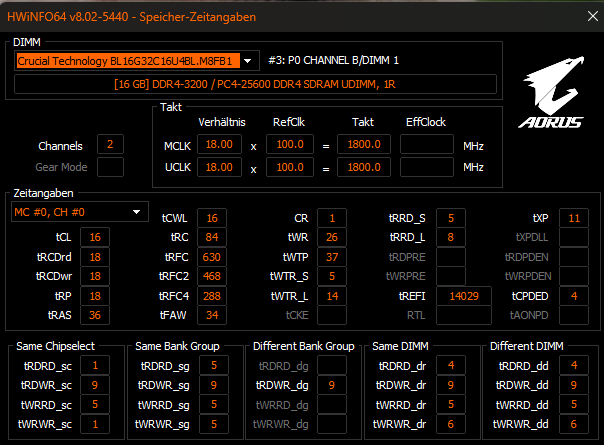604x445 pixels.
Task: Click the tRCDwr value 18
Action: [95, 276]
